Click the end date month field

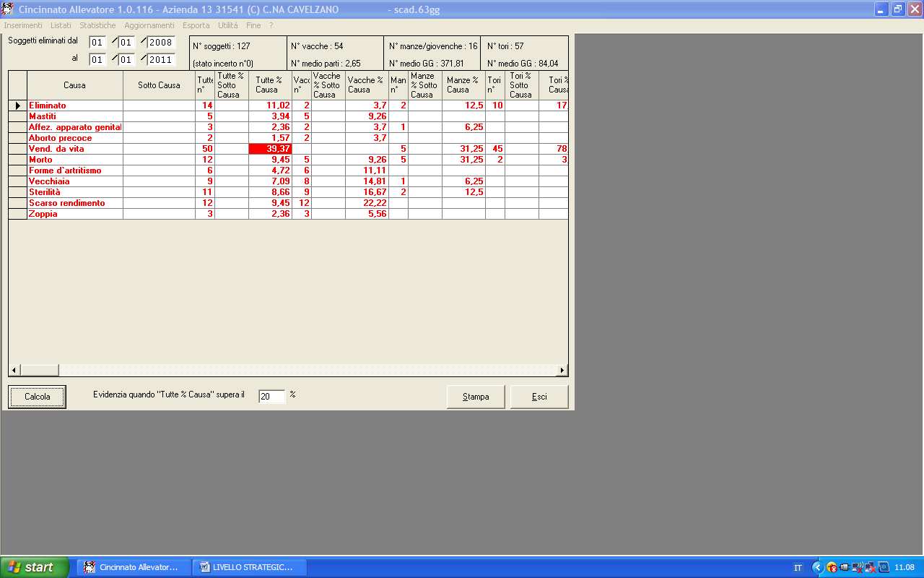click(x=126, y=59)
